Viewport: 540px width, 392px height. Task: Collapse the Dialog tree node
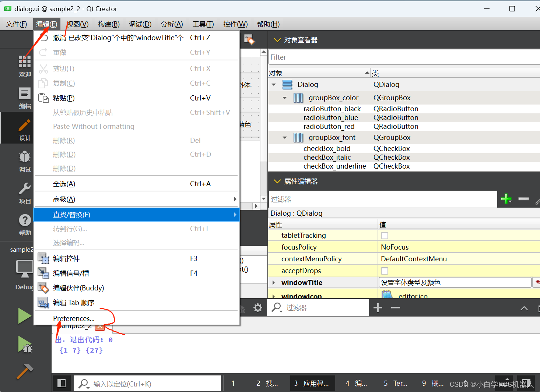click(274, 85)
